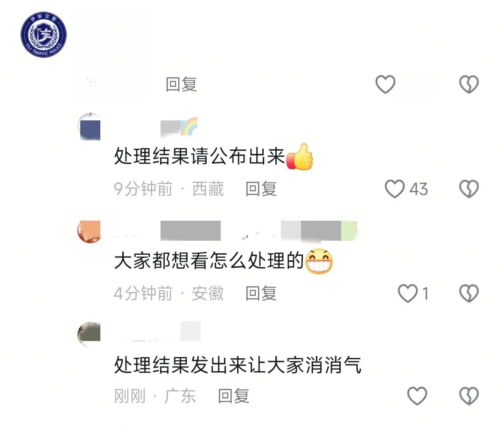The image size is (504, 425).
Task: Like the top comment with heart icon
Action: click(385, 84)
